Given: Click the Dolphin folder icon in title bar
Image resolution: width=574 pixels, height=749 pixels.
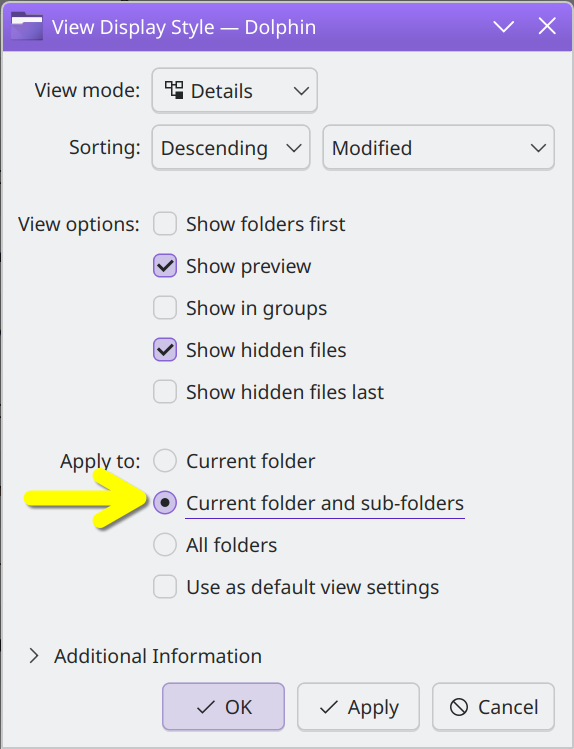Looking at the screenshot, I should coord(27,27).
